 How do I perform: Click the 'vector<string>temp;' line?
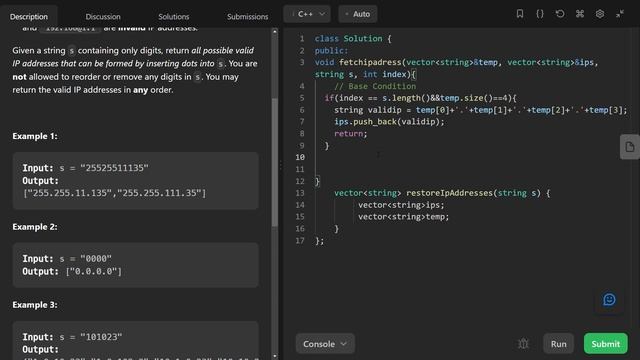403,217
